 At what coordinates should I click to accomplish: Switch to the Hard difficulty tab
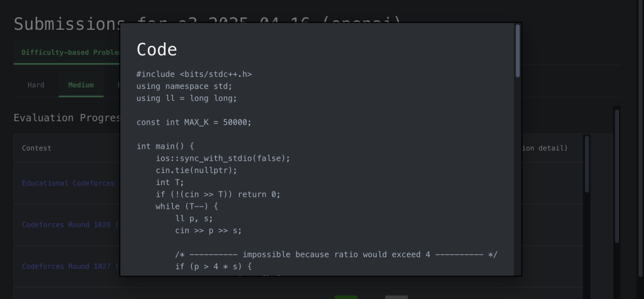point(36,85)
